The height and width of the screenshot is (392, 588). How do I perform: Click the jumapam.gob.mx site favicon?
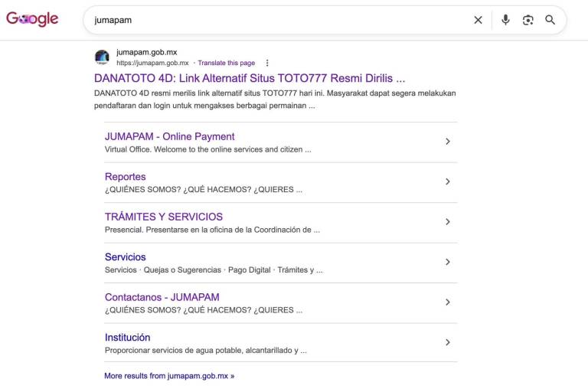click(102, 57)
